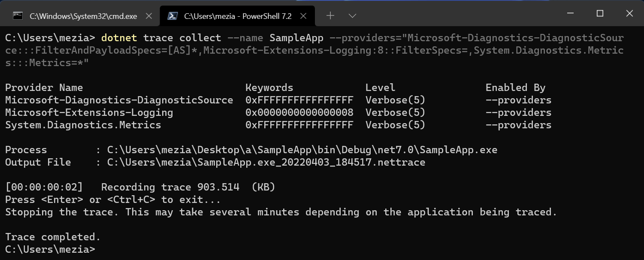This screenshot has height=260, width=644.
Task: Click the .nettrace output file path
Action: point(266,163)
